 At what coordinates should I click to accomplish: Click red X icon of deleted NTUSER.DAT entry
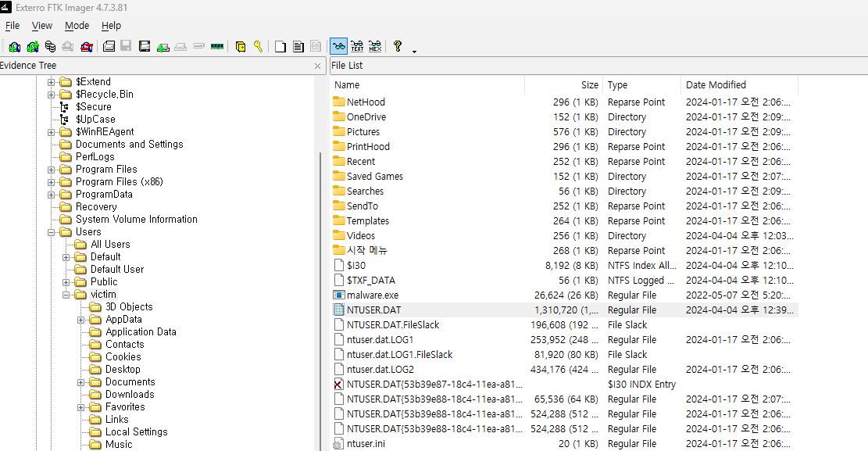click(339, 385)
